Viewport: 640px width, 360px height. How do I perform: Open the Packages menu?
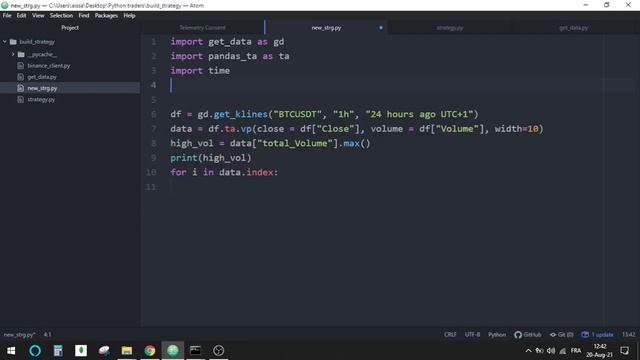pyautogui.click(x=106, y=16)
